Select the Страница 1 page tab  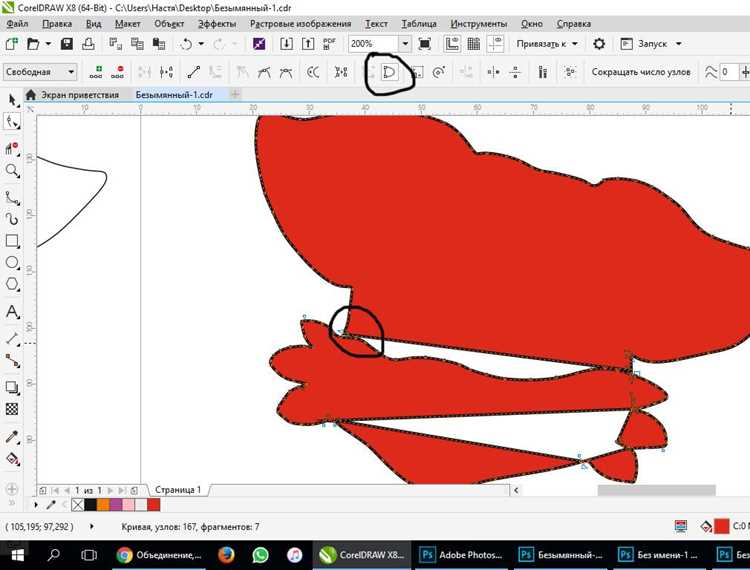click(x=178, y=490)
